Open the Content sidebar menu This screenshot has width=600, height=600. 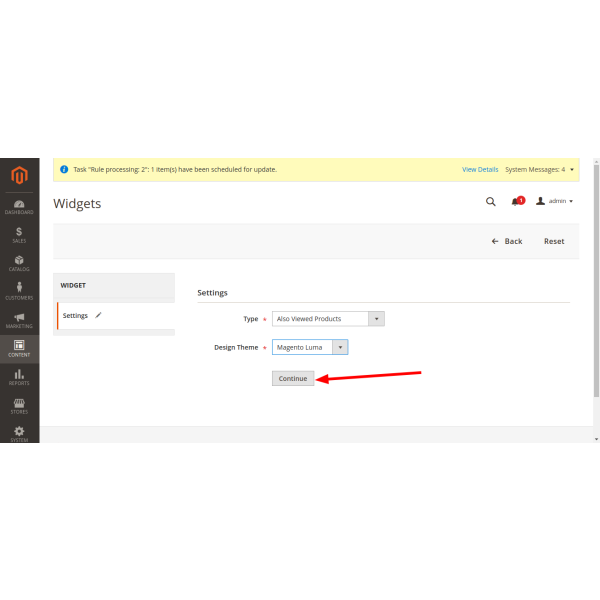[19, 348]
